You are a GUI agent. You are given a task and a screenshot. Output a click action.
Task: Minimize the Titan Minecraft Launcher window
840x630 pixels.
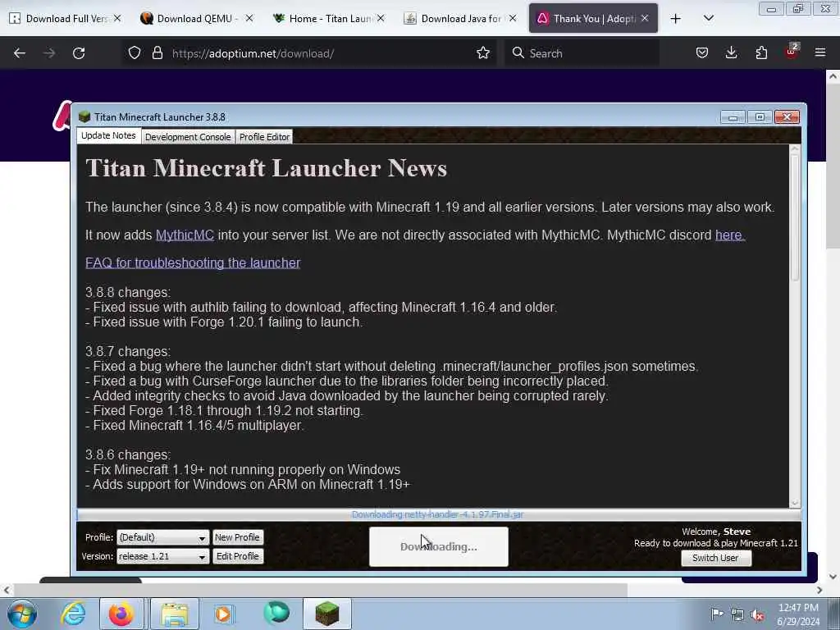click(x=733, y=116)
